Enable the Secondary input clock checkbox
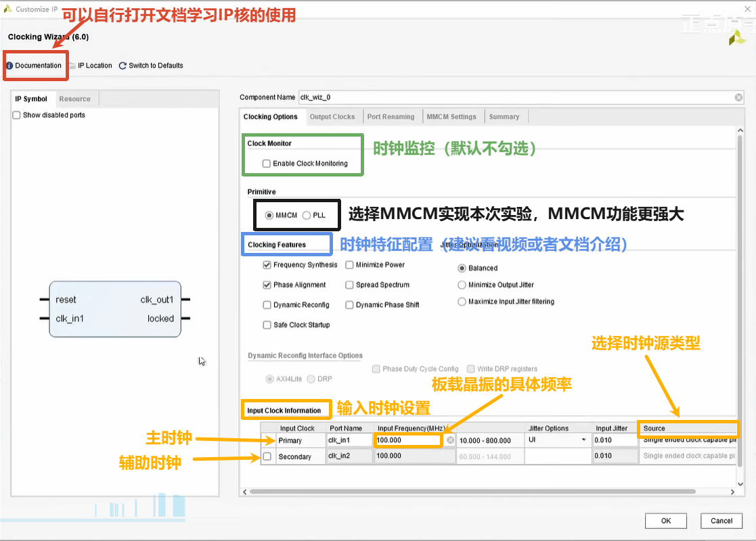The height and width of the screenshot is (541, 756). pyautogui.click(x=267, y=456)
